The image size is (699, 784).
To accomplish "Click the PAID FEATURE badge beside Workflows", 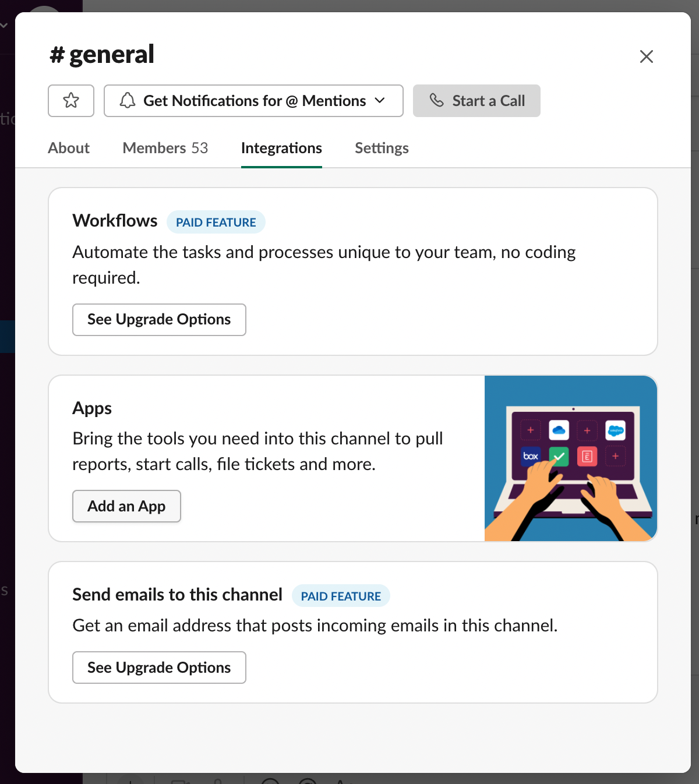I will 216,223.
